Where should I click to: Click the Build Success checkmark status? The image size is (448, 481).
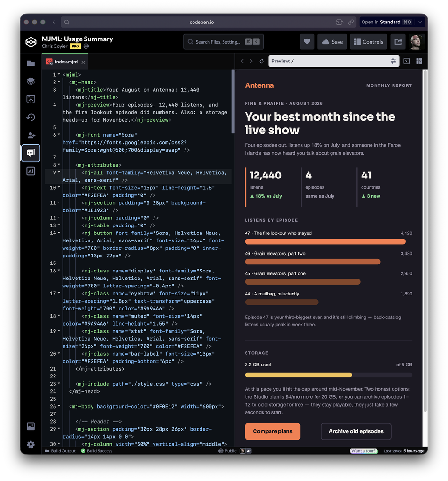[96, 451]
